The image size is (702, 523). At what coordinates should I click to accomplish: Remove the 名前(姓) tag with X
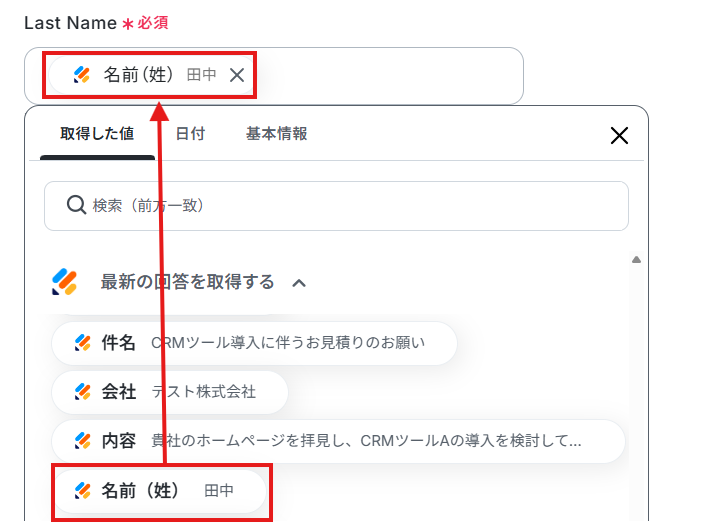237,75
